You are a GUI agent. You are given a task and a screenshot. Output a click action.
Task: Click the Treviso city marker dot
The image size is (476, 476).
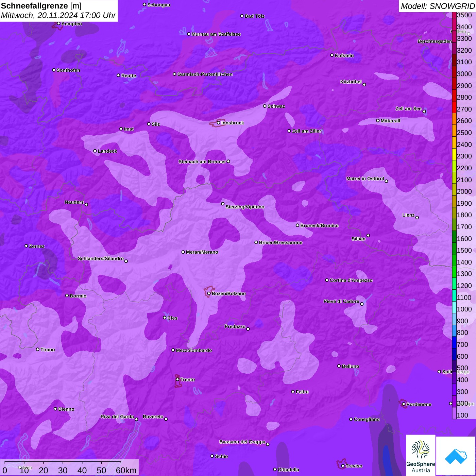[343, 466]
